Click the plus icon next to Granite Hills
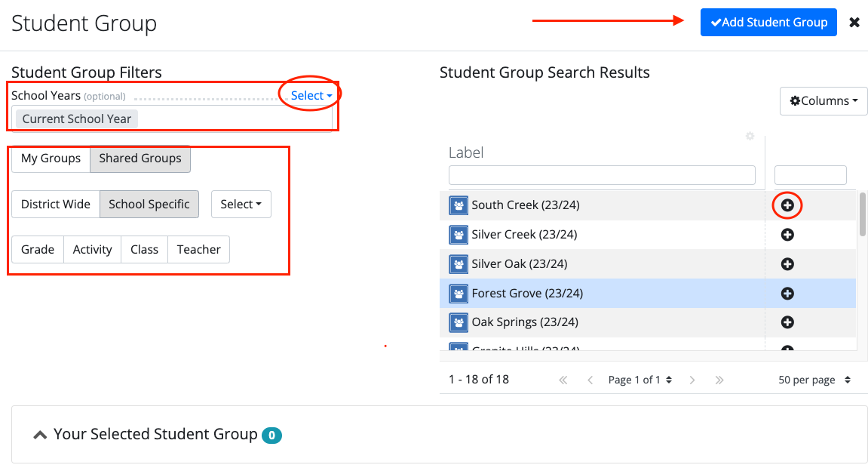The height and width of the screenshot is (468, 868). 787,349
